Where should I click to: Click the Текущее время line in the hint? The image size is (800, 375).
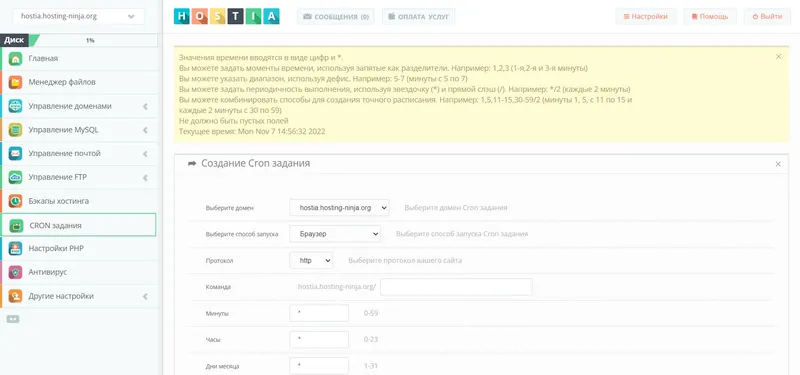point(252,132)
